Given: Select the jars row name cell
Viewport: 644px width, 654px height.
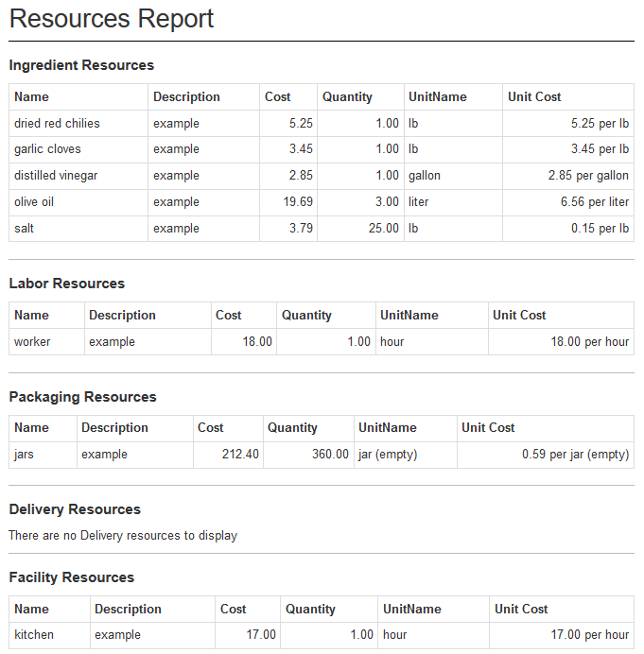Looking at the screenshot, I should (25, 455).
